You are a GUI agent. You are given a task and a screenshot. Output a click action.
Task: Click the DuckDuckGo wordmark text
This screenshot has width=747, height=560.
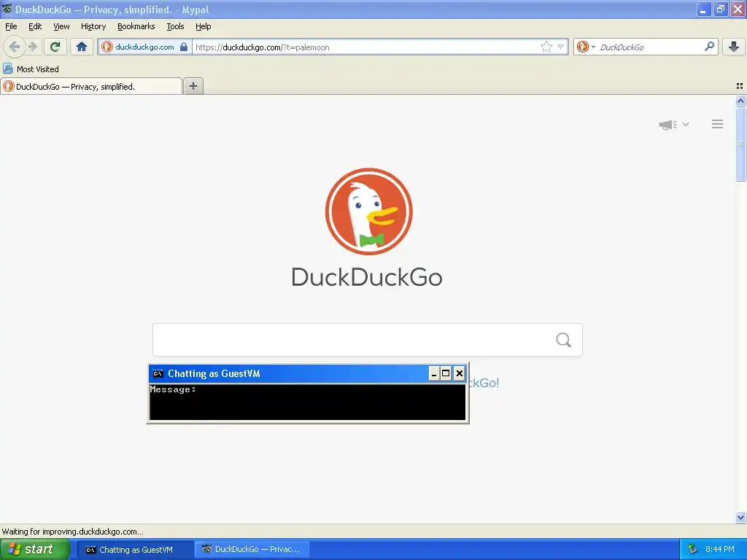[367, 277]
